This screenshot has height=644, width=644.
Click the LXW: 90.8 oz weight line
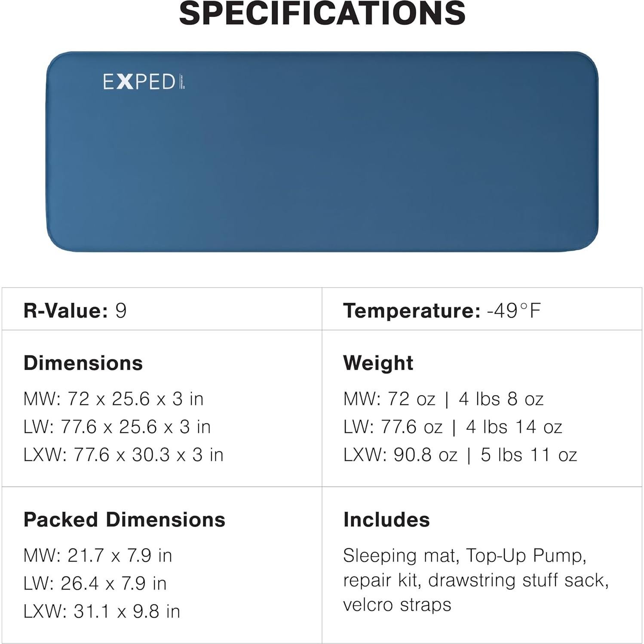point(460,455)
